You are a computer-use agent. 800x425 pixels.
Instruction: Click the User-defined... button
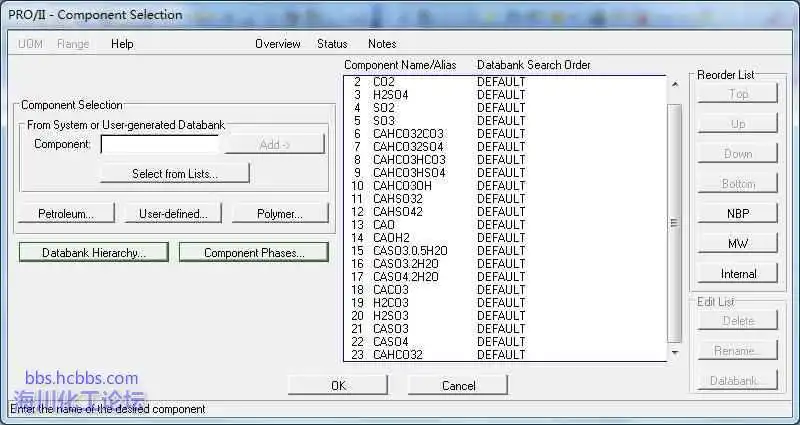pyautogui.click(x=173, y=214)
